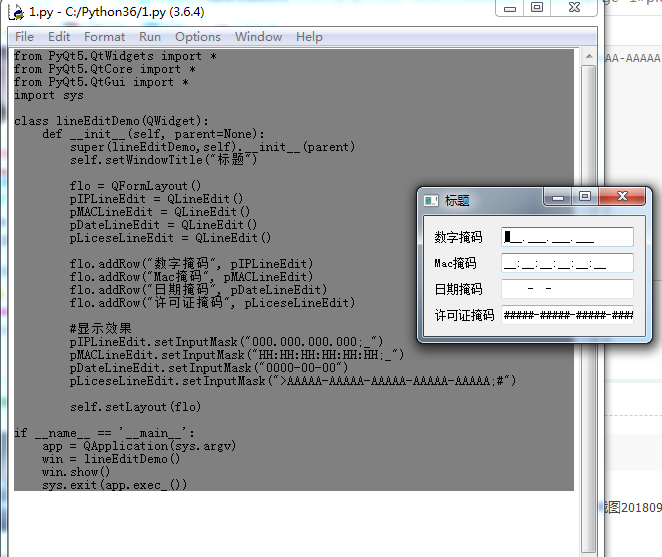The height and width of the screenshot is (557, 662).
Task: Maximize the 1.py editor window
Action: click(x=537, y=8)
